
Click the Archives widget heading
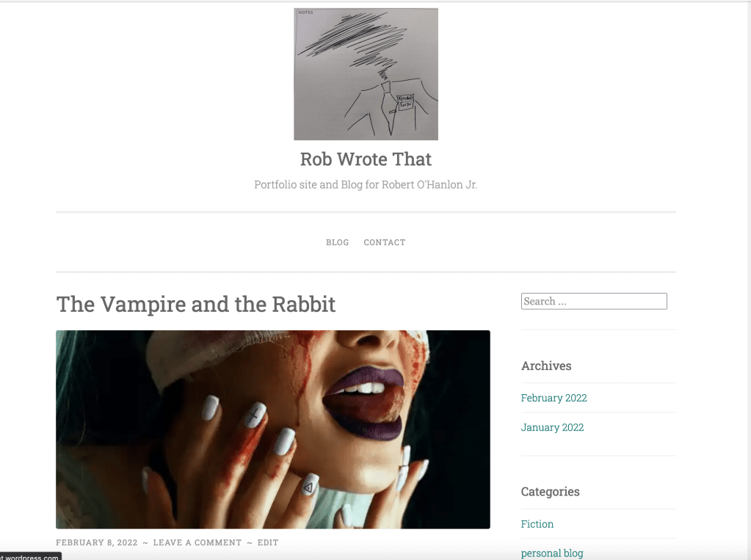coord(546,366)
